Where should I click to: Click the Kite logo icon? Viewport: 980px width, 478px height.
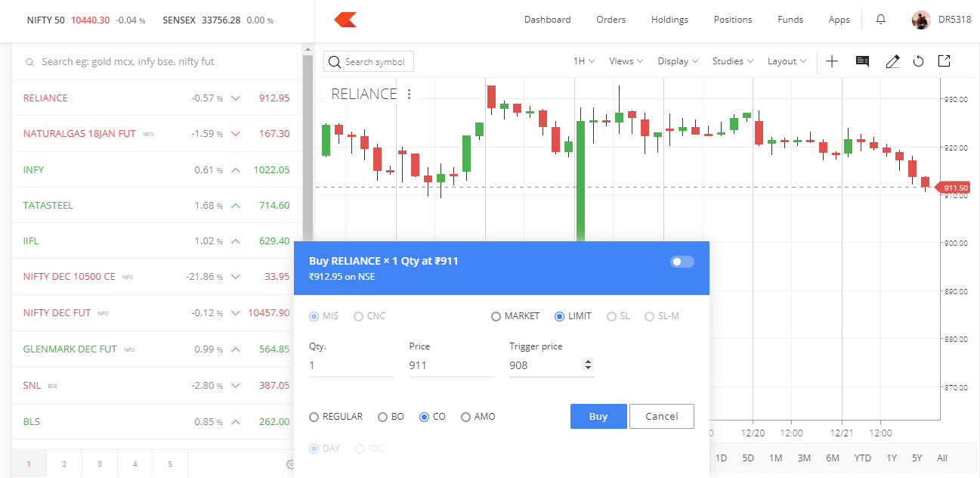click(345, 20)
